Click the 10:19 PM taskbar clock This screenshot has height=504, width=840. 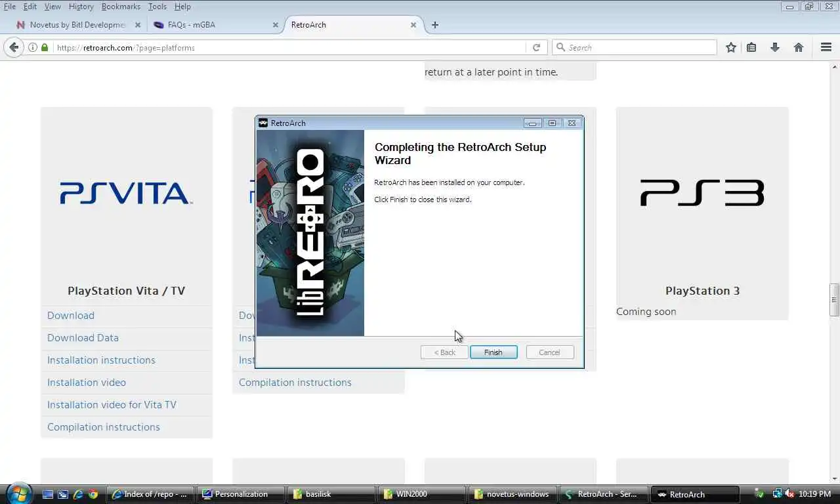point(815,494)
